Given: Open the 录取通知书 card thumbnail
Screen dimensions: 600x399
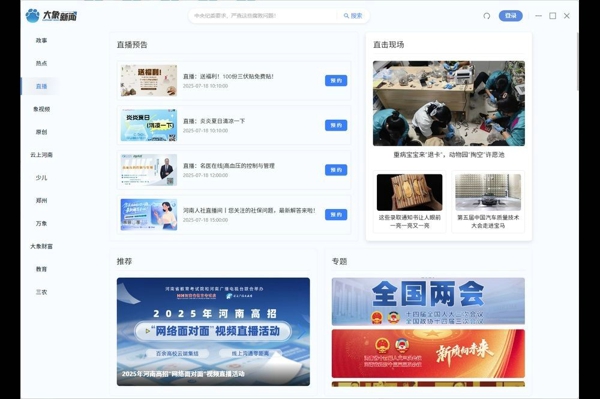Looking at the screenshot, I should [409, 192].
